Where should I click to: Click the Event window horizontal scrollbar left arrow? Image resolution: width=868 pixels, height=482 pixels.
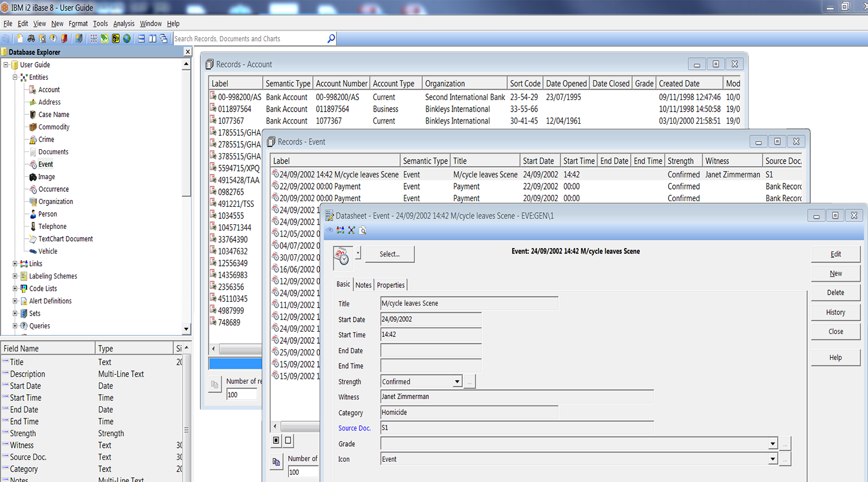coord(275,427)
